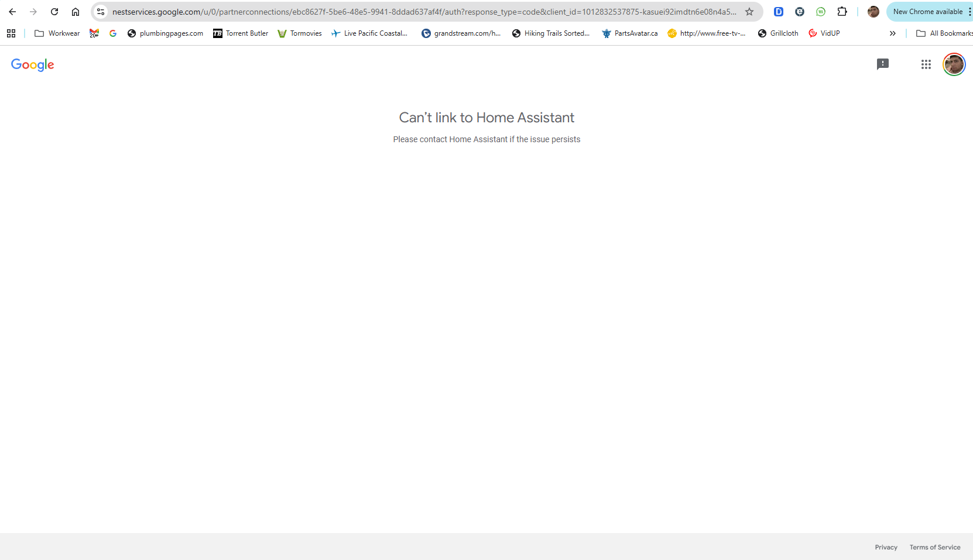Open the free-tv bookmark

[x=707, y=33]
